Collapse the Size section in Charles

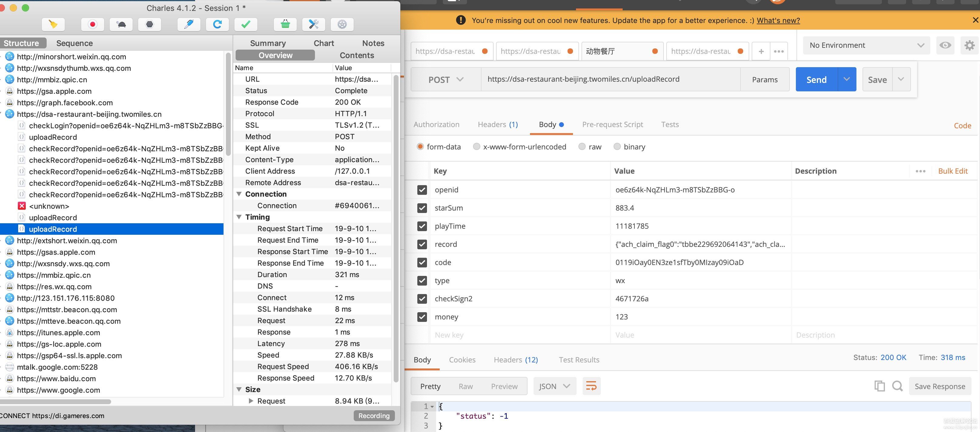239,389
